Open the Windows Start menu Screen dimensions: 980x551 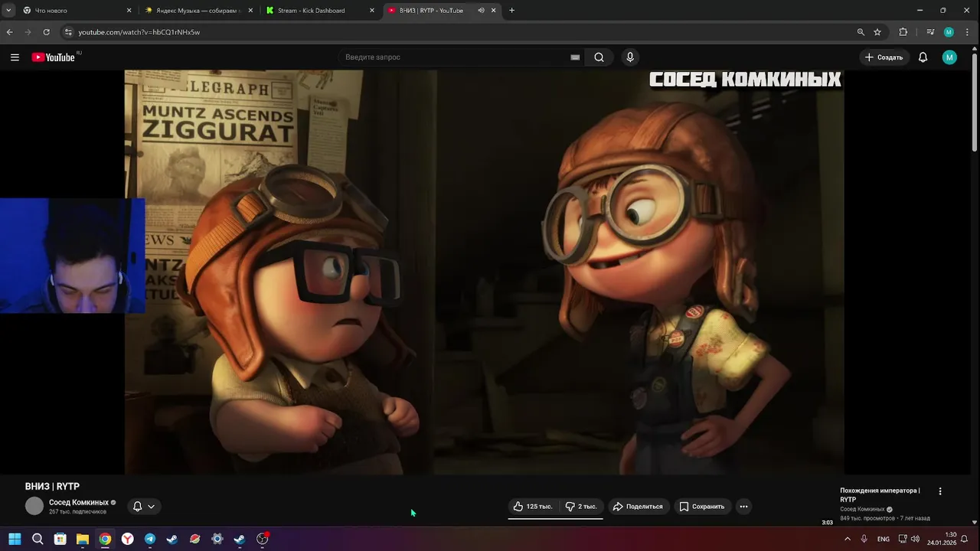[x=15, y=539]
